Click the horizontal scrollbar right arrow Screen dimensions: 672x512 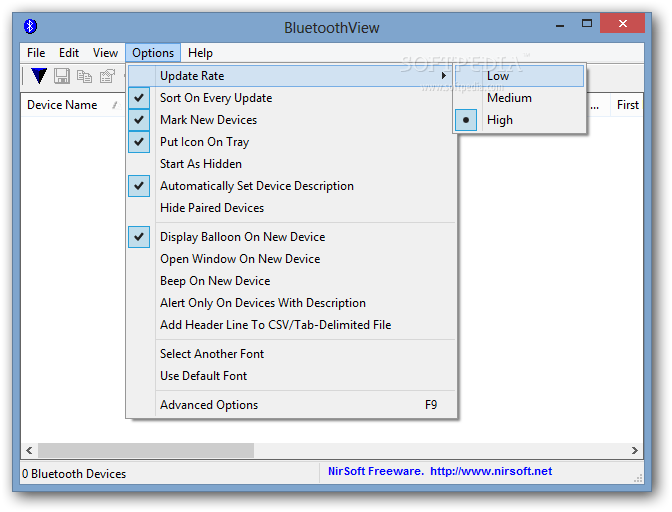[x=635, y=450]
